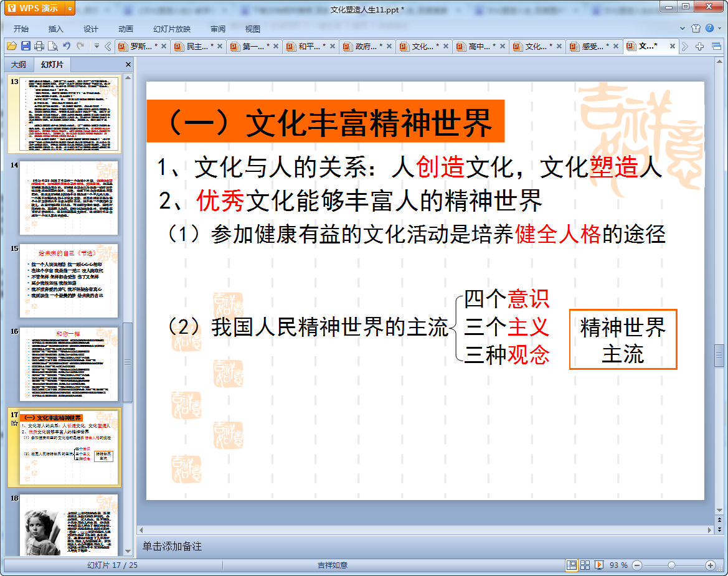This screenshot has width=728, height=576.
Task: Collapse the ribbon with the chevron near skin icon
Action: (682, 28)
